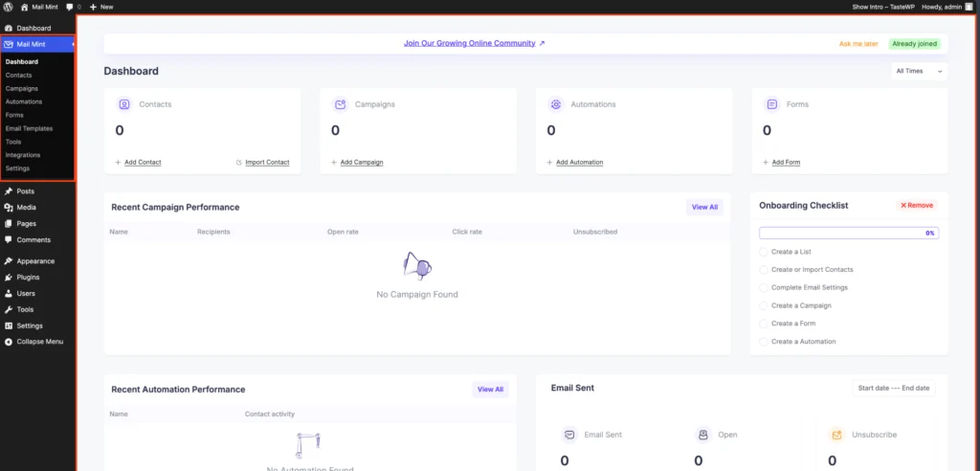Click the Contacts card icon
Viewport: 980px width, 471px height.
(x=123, y=104)
